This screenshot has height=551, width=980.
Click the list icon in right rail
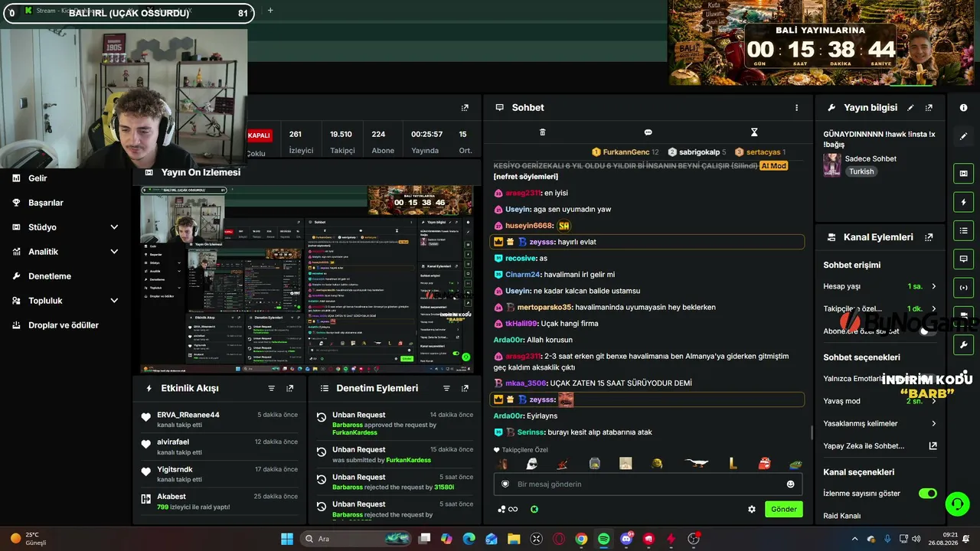point(963,230)
